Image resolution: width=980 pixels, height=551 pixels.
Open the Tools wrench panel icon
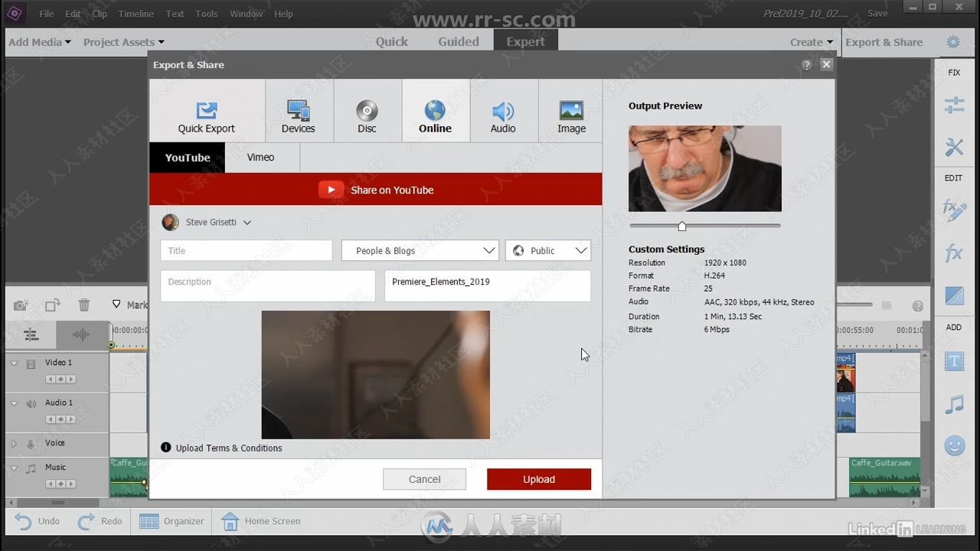click(954, 147)
